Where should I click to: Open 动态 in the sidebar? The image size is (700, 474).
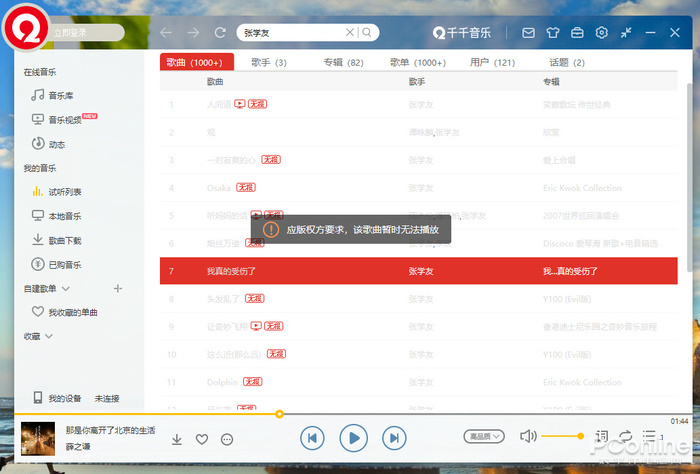coord(48,144)
